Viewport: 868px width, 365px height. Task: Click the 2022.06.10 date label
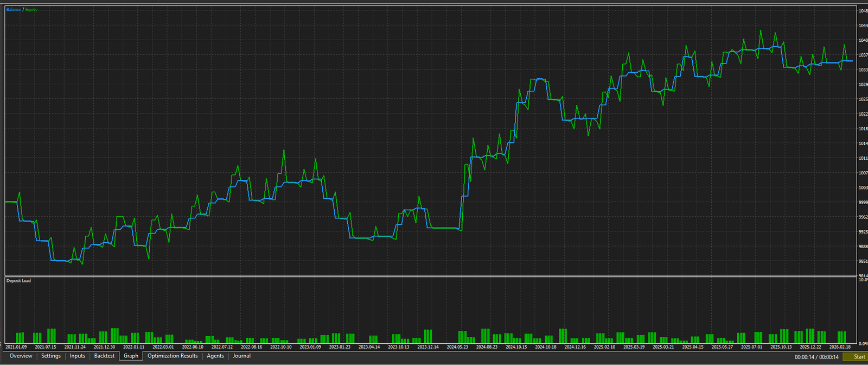[x=193, y=347]
